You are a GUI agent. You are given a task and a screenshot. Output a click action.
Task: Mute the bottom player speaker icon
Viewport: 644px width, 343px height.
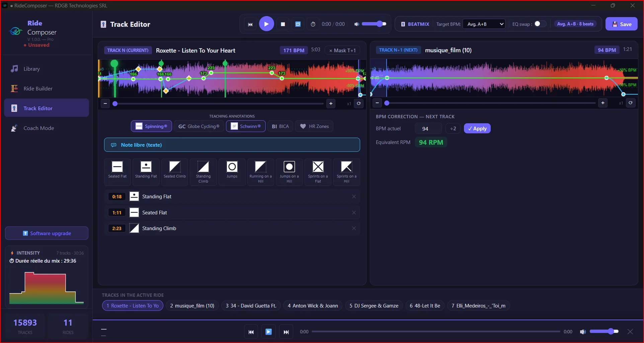tap(583, 332)
